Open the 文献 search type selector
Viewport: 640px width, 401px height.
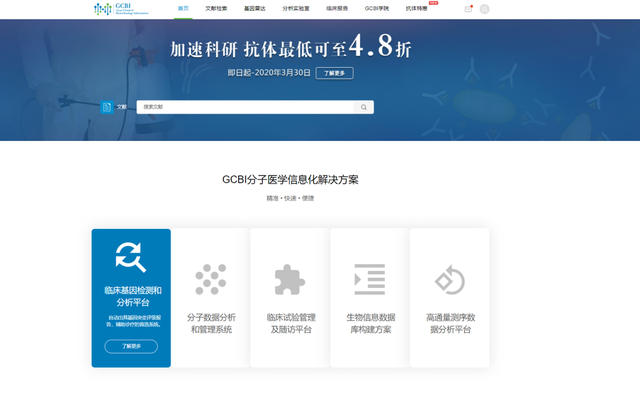(122, 107)
